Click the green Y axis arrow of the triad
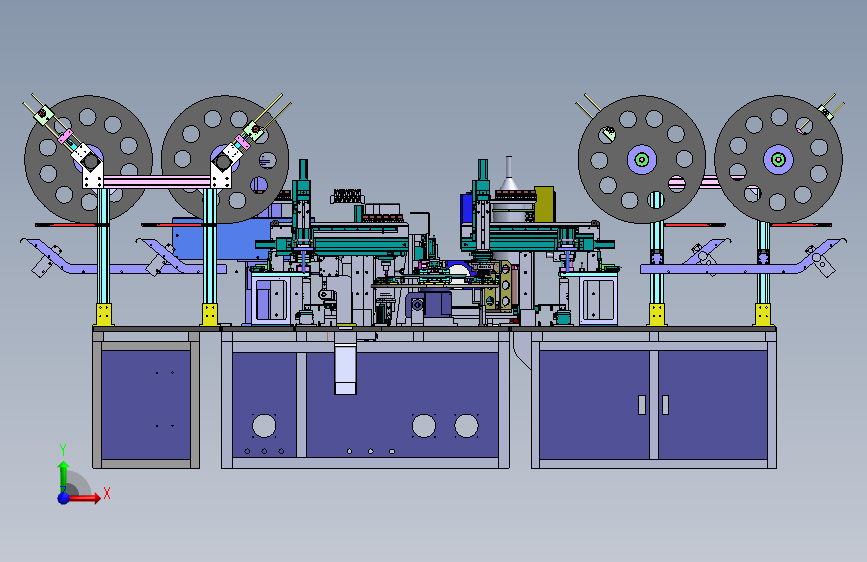867x562 pixels. (x=64, y=475)
